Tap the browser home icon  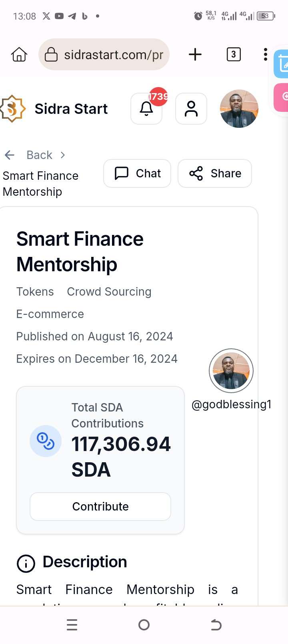19,54
